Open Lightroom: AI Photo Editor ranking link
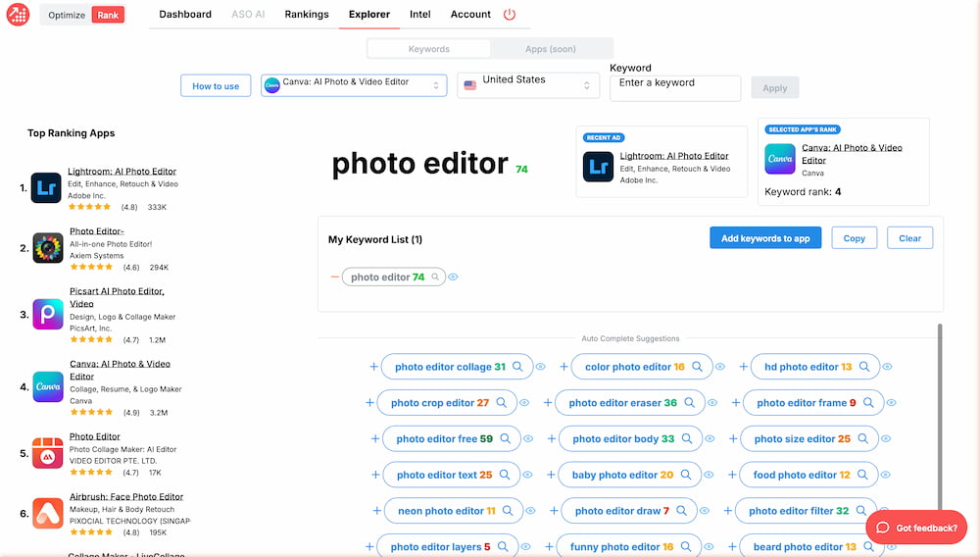Image resolution: width=980 pixels, height=557 pixels. (122, 172)
